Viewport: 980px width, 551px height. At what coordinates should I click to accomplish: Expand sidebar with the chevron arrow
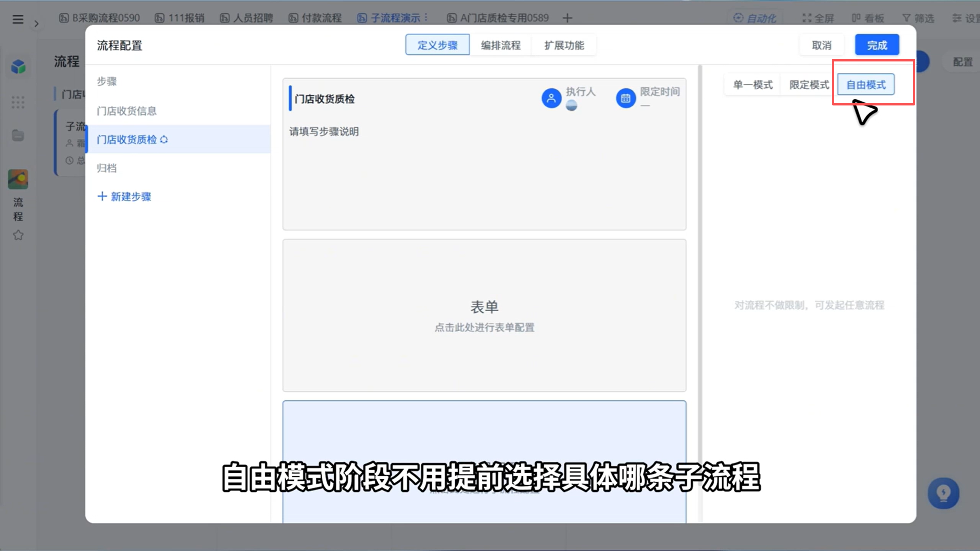pyautogui.click(x=36, y=24)
